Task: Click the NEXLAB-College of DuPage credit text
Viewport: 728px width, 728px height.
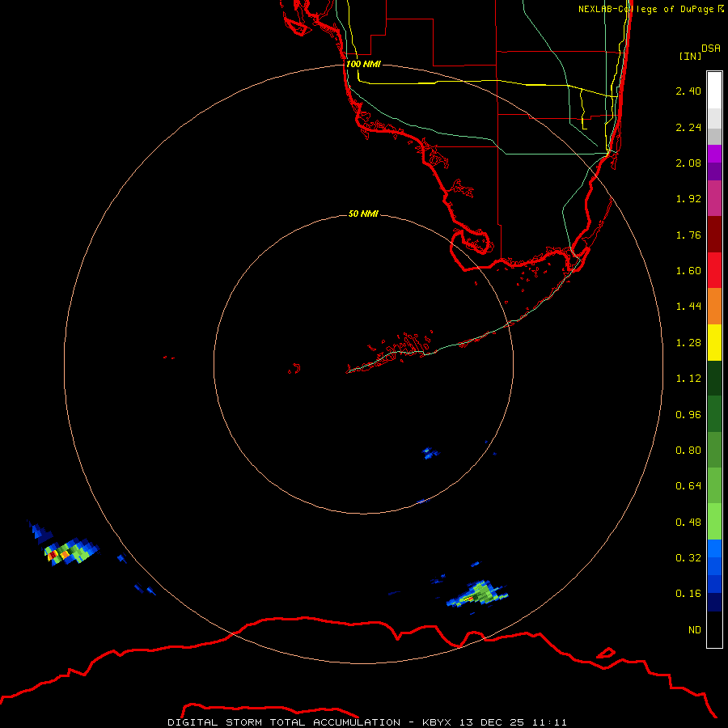Action: [x=646, y=9]
